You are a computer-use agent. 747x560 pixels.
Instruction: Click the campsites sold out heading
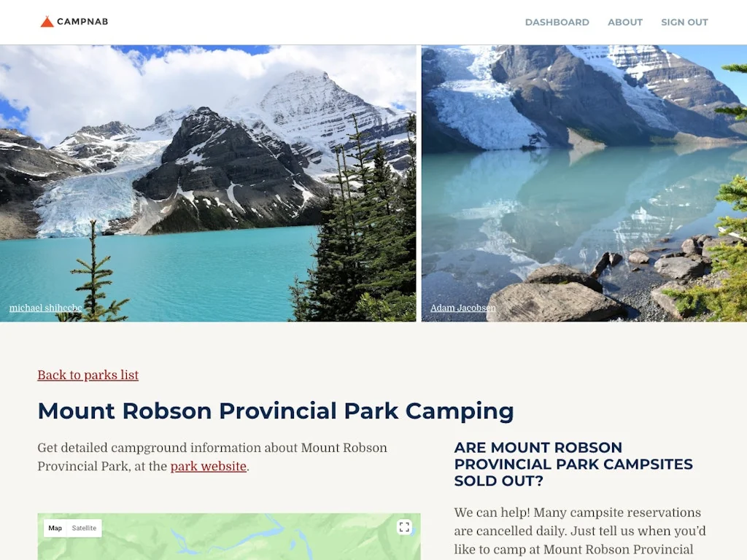tap(573, 464)
